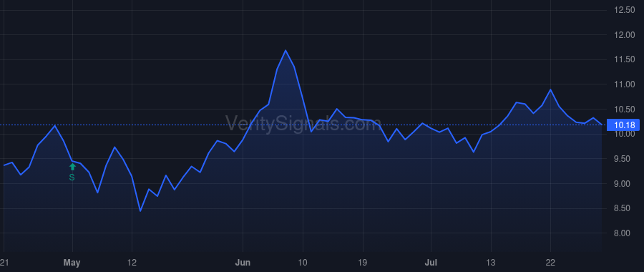Click the 11.50 price axis label
The height and width of the screenshot is (272, 644).
[624, 59]
